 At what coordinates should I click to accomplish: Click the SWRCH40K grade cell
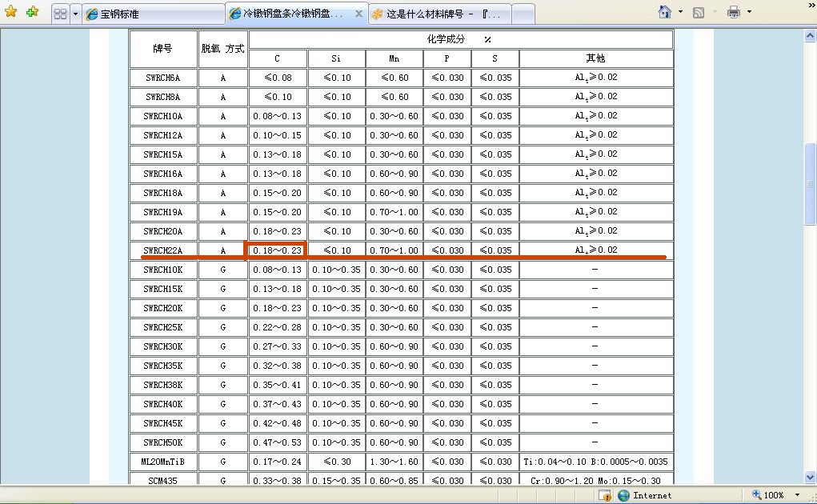click(163, 404)
